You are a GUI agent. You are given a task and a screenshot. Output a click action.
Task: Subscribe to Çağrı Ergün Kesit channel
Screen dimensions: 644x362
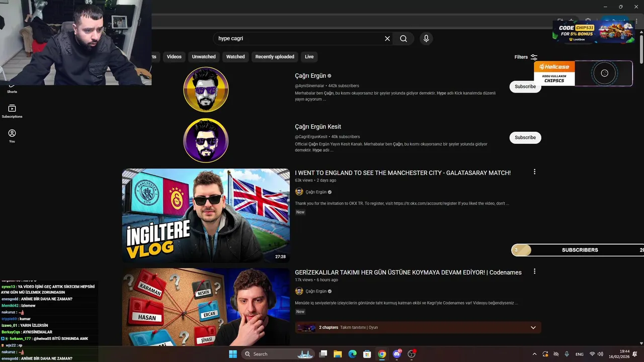click(525, 137)
